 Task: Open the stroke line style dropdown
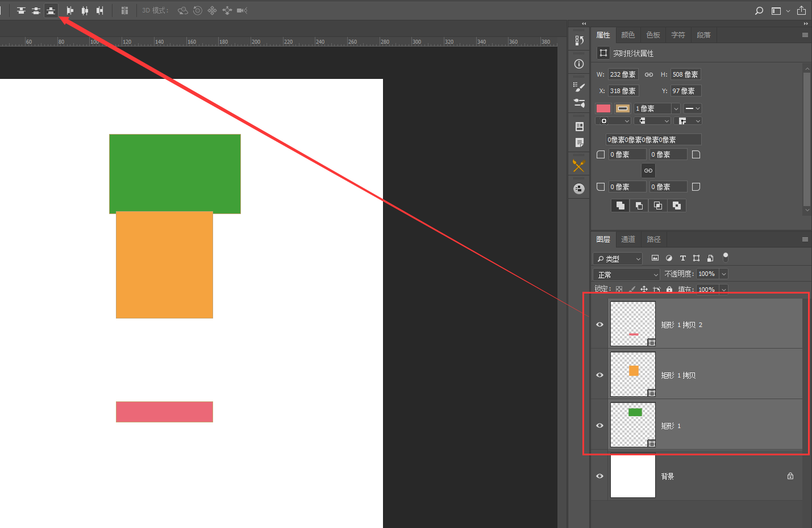pyautogui.click(x=693, y=108)
